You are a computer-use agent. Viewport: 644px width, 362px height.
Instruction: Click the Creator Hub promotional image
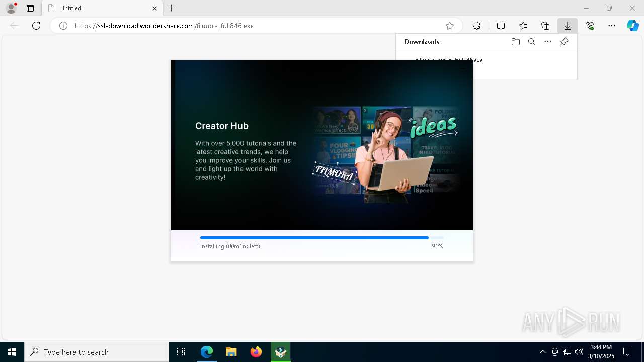385,154
